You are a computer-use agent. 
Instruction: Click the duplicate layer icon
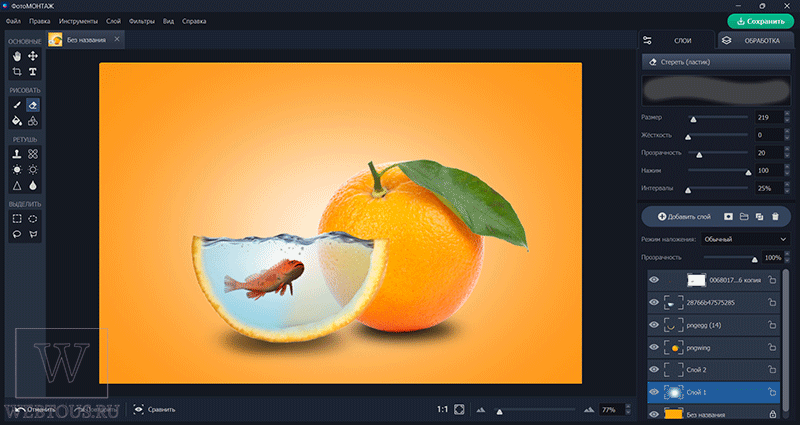760,217
